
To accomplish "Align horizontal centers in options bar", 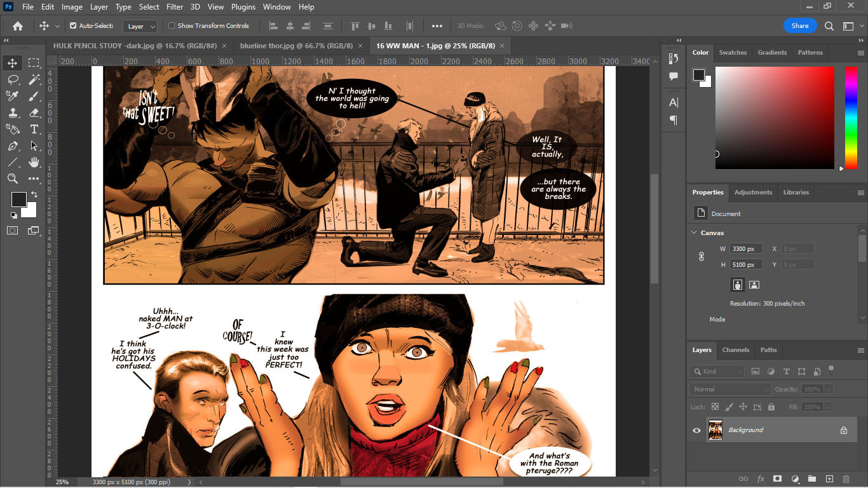I will click(290, 26).
